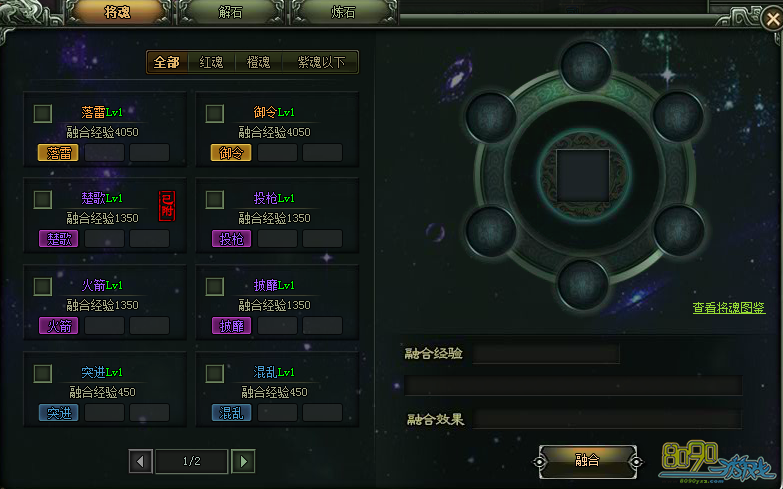Click the orange 落雷 skill tag
Image resolution: width=783 pixels, height=489 pixels.
pyautogui.click(x=58, y=153)
